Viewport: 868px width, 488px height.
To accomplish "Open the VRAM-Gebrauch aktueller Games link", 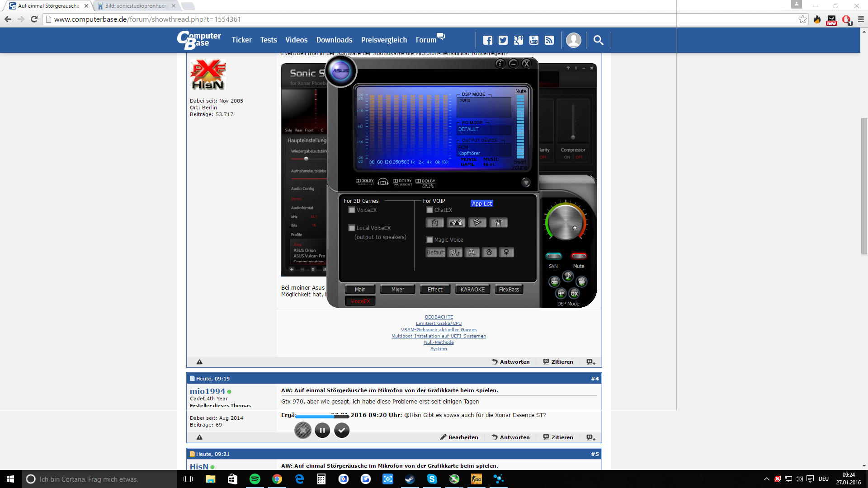I will point(439,330).
